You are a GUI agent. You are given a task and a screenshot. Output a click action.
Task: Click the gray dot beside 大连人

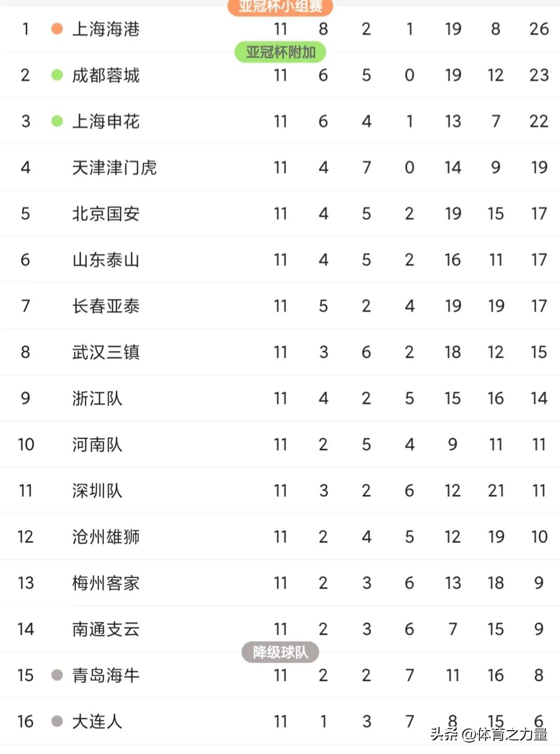point(57,721)
